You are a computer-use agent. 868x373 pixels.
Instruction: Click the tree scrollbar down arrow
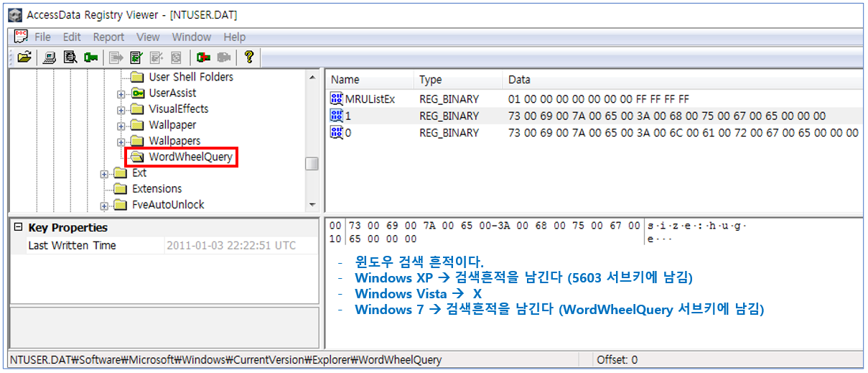[x=312, y=205]
